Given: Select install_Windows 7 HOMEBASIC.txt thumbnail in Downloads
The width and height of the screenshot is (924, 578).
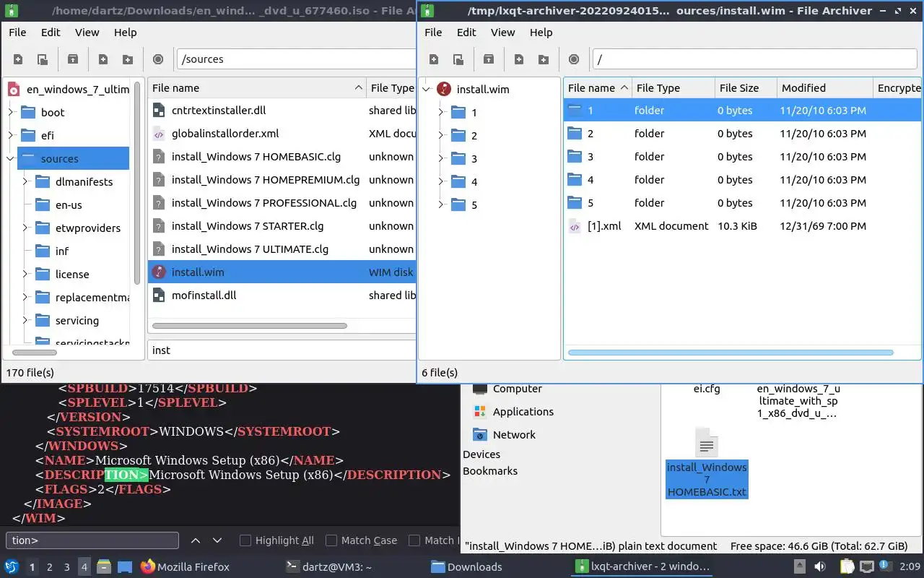Looking at the screenshot, I should 707,462.
